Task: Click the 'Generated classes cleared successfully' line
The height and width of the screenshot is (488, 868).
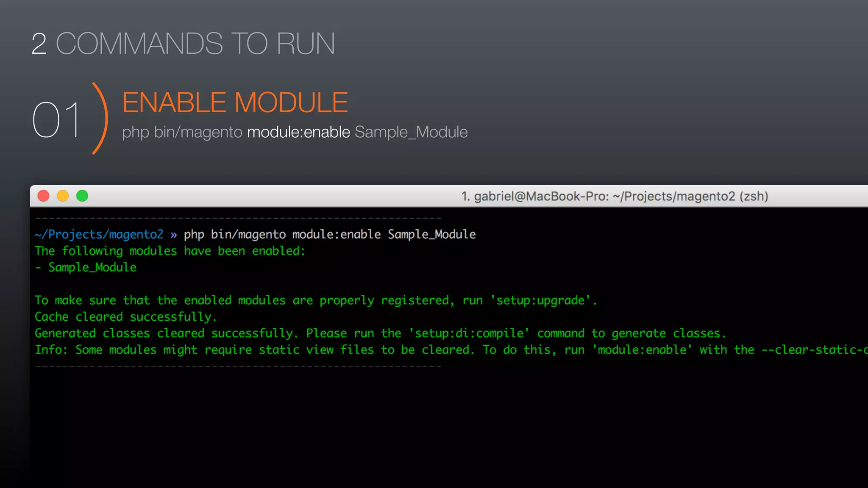Action: click(x=381, y=333)
